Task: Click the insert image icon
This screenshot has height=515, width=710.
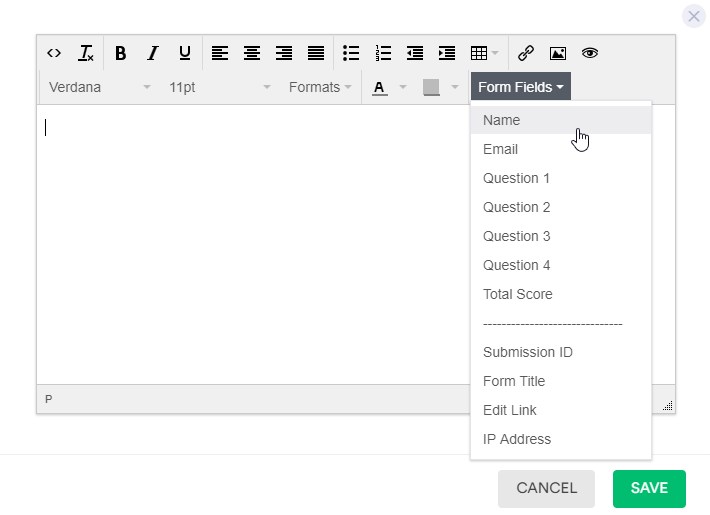Action: (558, 53)
